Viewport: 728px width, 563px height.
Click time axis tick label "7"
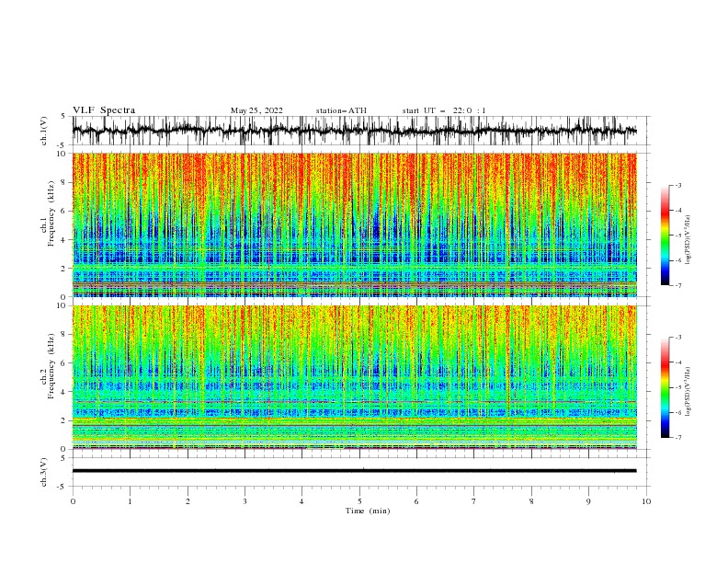[x=474, y=501]
